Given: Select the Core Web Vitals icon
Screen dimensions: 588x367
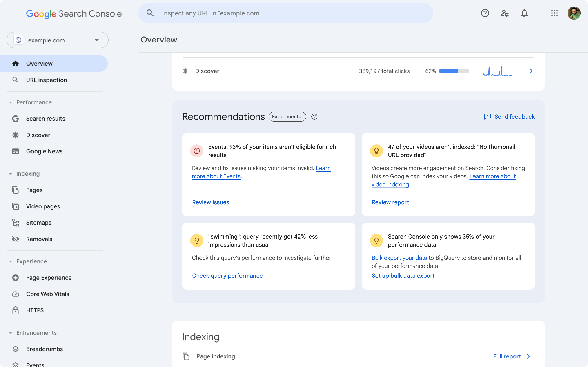Looking at the screenshot, I should click(x=15, y=294).
